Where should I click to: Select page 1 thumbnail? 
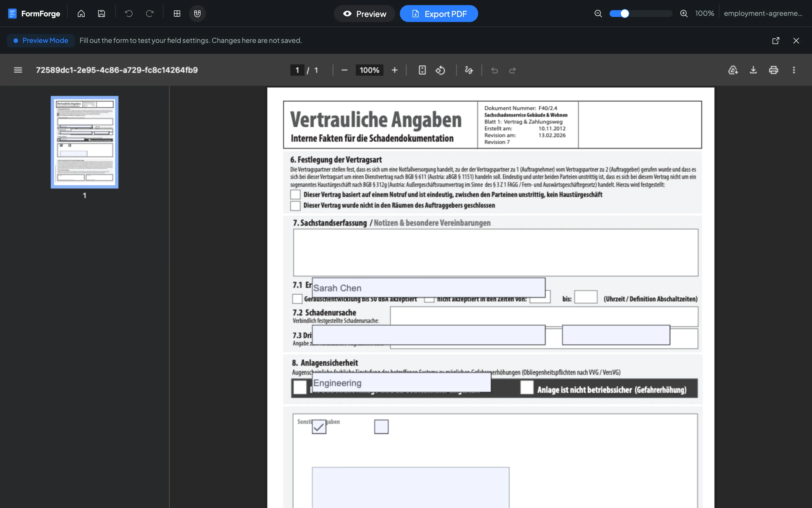tap(85, 142)
